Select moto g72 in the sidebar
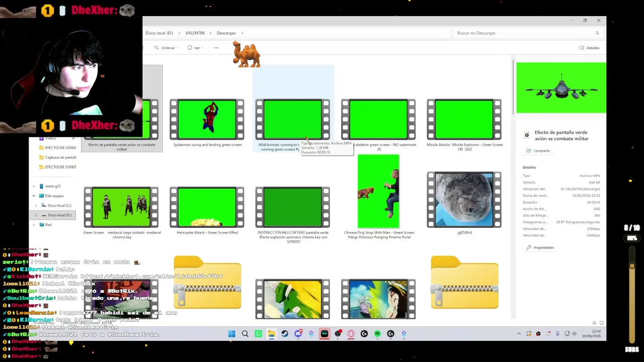644x362 pixels. click(52, 187)
